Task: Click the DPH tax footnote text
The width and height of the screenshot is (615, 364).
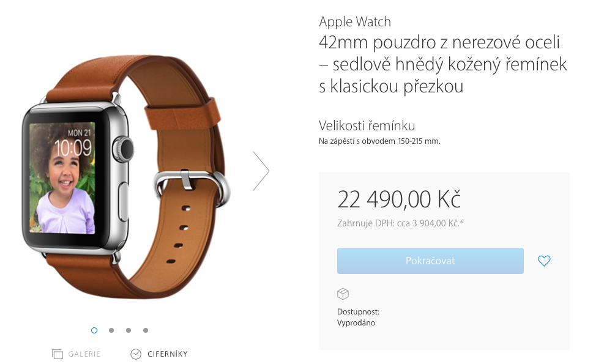Action: pyautogui.click(x=400, y=223)
